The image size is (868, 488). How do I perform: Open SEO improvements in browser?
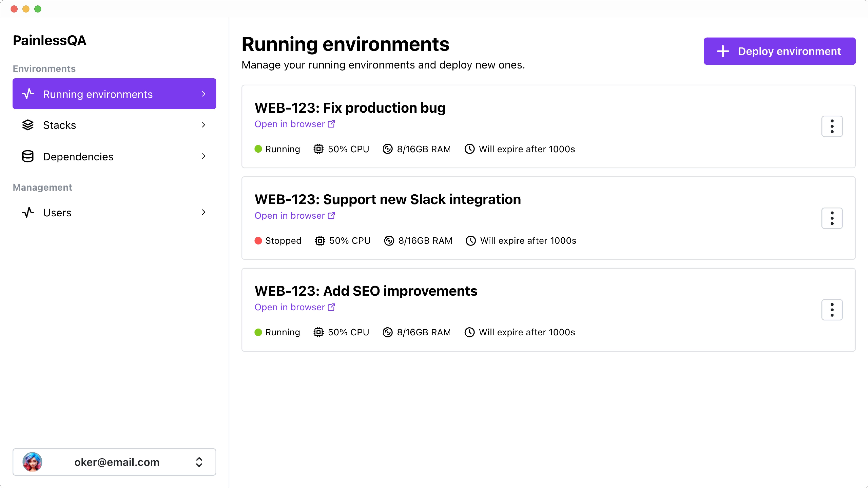tap(295, 307)
